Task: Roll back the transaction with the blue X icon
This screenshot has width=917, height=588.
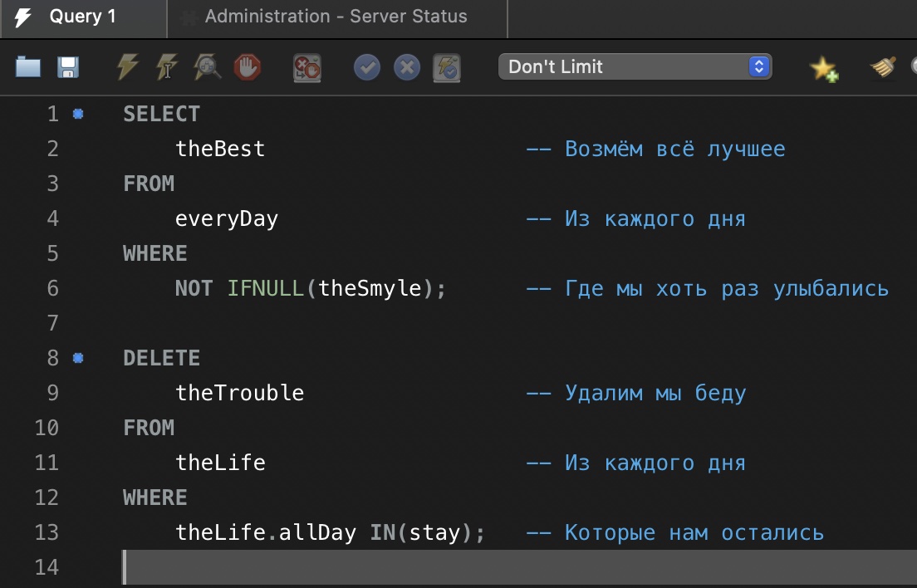Action: click(407, 67)
